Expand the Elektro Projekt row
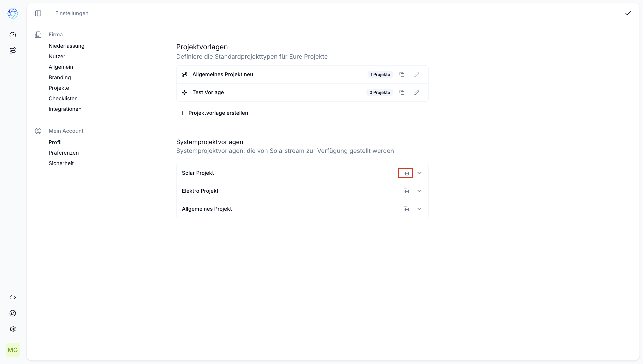 [419, 191]
